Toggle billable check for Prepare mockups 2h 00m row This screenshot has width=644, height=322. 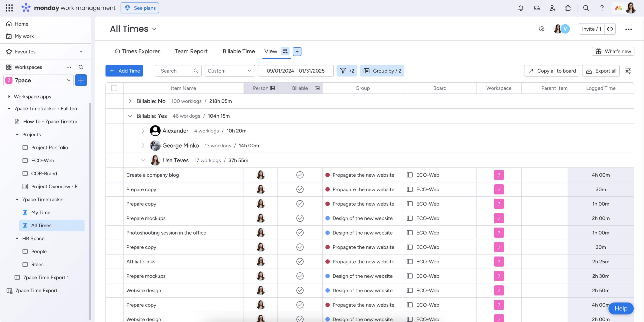click(300, 218)
